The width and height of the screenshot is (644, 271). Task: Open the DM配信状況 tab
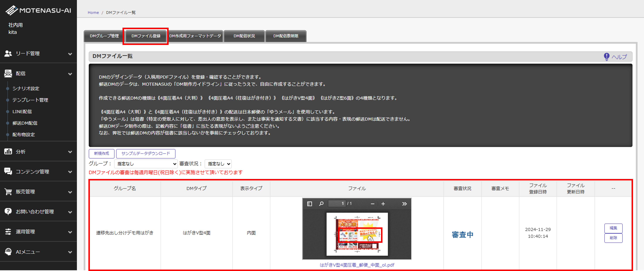(244, 36)
